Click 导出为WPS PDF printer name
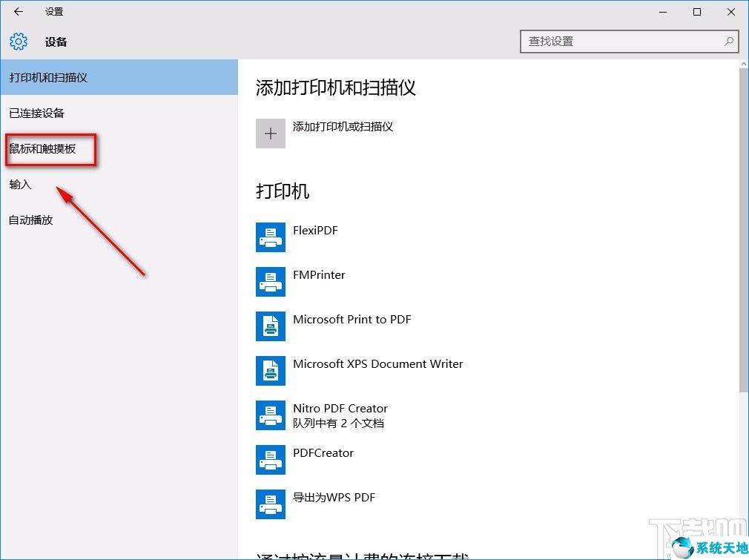The height and width of the screenshot is (560, 749). coord(334,498)
